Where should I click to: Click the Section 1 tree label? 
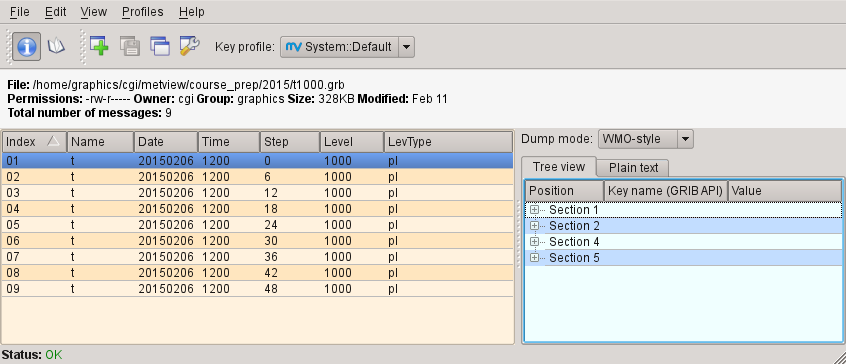pyautogui.click(x=574, y=209)
